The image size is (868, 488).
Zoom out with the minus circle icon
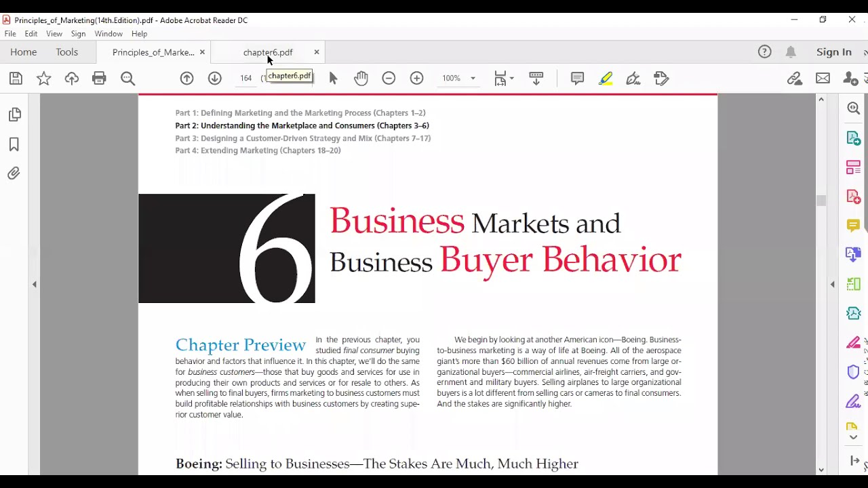coord(389,79)
